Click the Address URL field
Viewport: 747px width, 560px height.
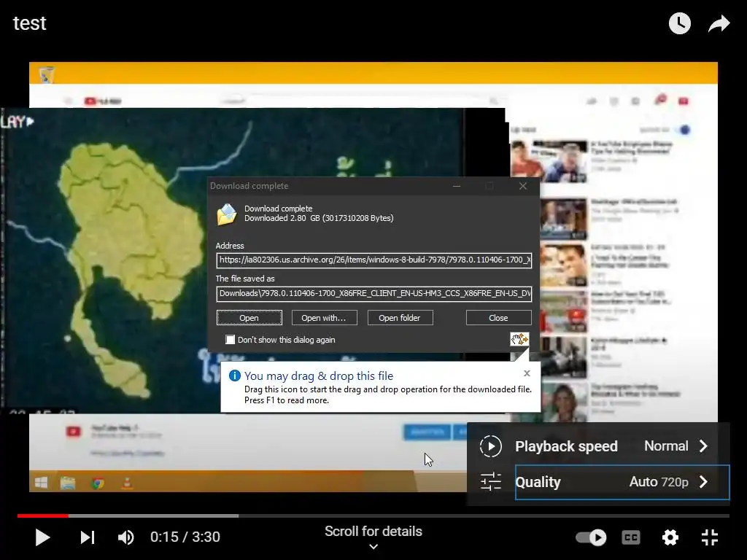click(374, 260)
